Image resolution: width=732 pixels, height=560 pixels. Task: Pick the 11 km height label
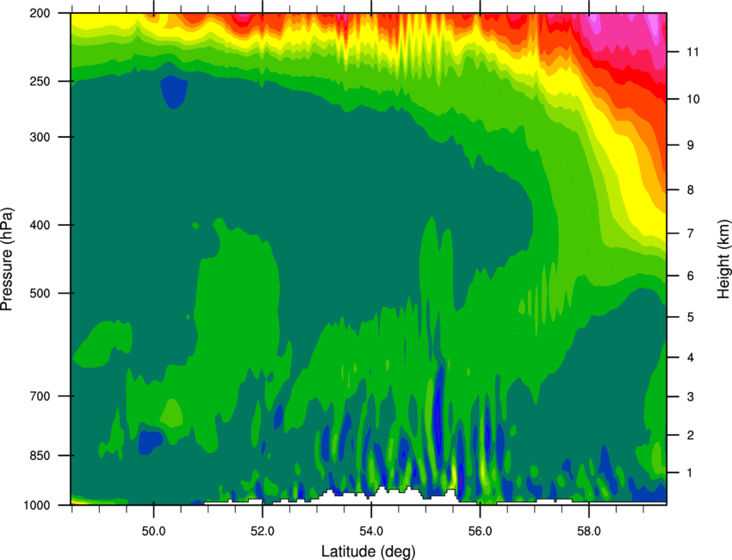[x=692, y=52]
